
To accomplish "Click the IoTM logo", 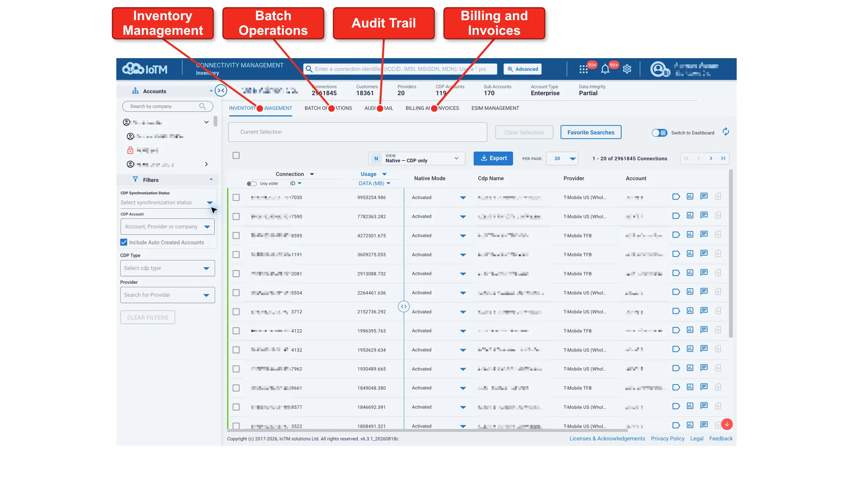I will [145, 69].
